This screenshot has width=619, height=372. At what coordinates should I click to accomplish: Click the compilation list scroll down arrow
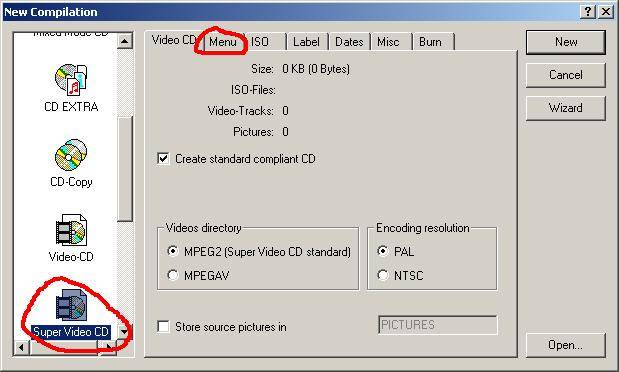(x=125, y=331)
